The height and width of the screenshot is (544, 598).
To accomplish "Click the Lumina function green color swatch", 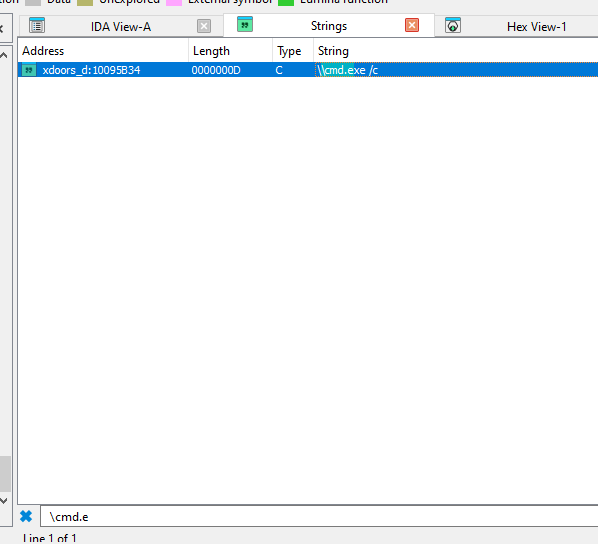I will (x=286, y=2).
